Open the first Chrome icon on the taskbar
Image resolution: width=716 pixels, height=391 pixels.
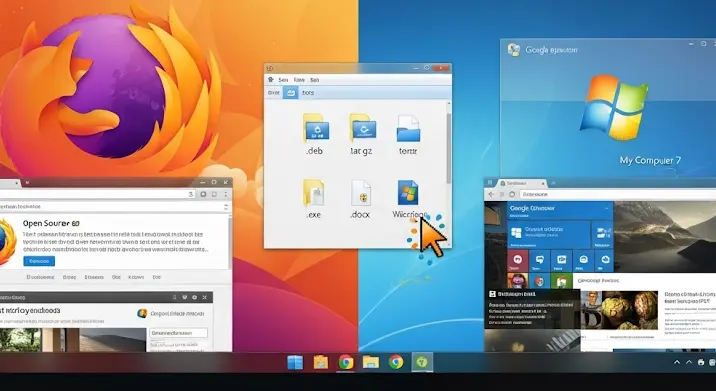click(346, 362)
